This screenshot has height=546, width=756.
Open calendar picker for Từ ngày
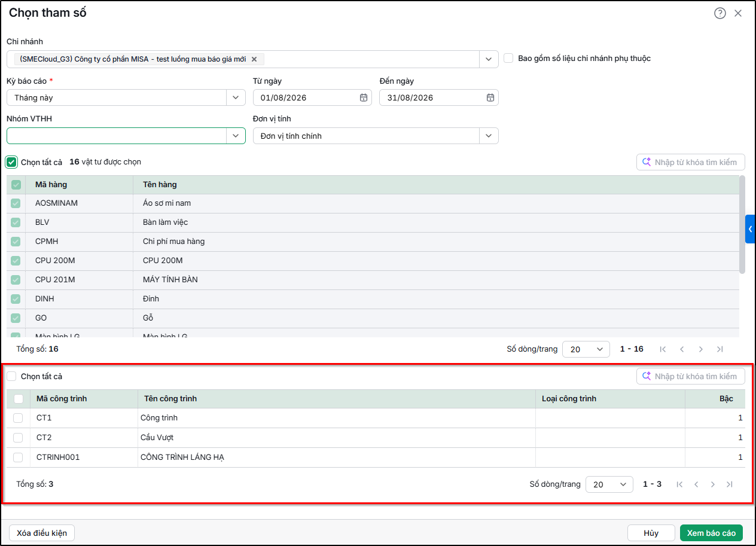pyautogui.click(x=364, y=97)
